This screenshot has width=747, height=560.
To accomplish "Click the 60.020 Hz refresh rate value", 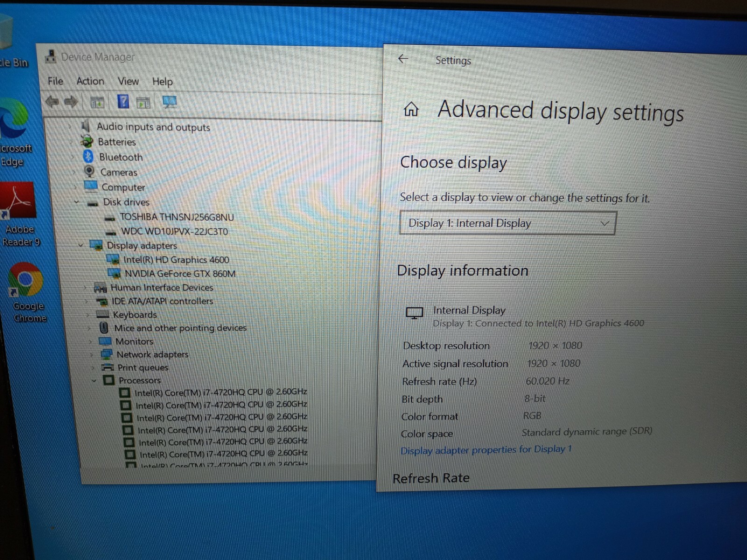I will [547, 381].
